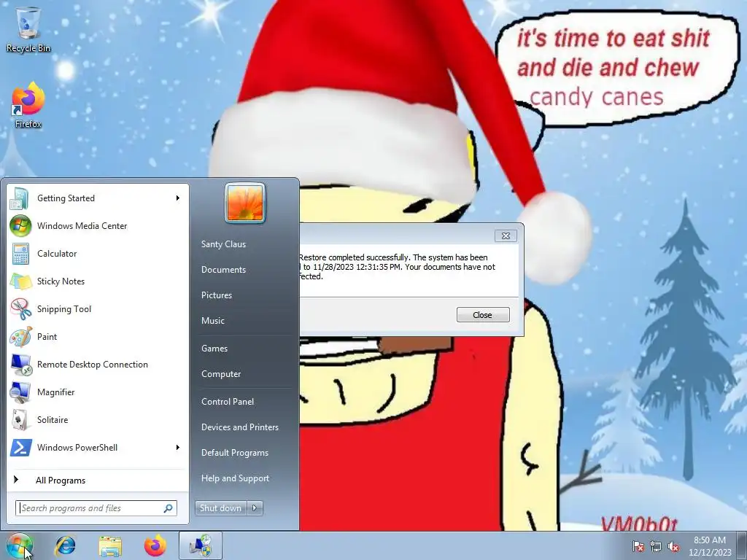The height and width of the screenshot is (560, 747).
Task: Close System Restore dialog with X button
Action: 506,236
